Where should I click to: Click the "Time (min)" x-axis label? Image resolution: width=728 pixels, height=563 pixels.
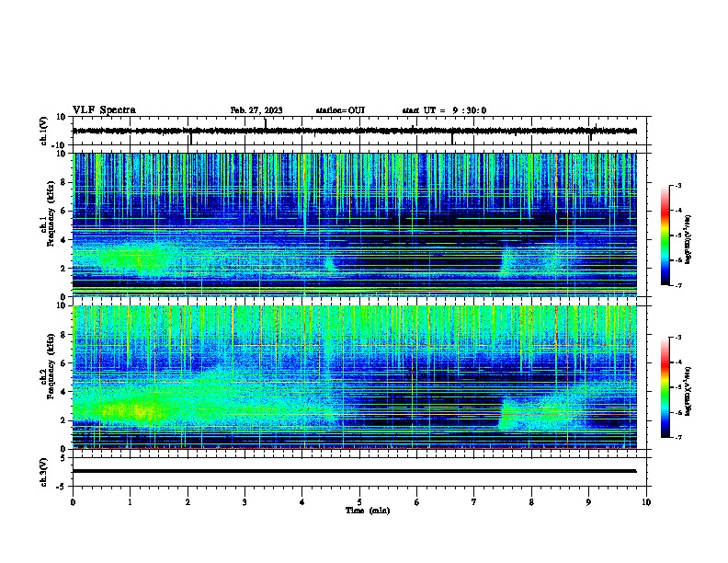point(368,511)
